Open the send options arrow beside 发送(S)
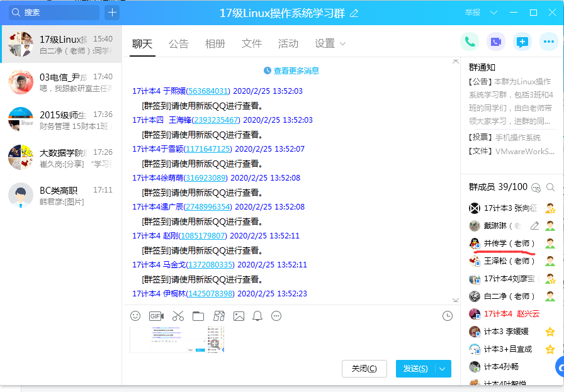564x392 pixels. click(443, 369)
